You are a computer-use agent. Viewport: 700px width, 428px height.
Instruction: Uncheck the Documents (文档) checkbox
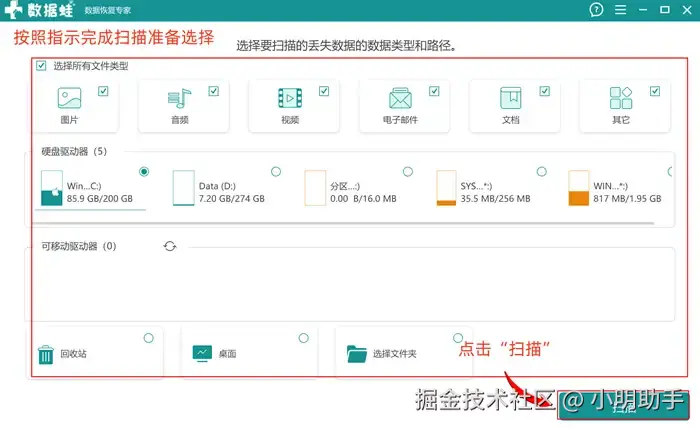tap(545, 91)
